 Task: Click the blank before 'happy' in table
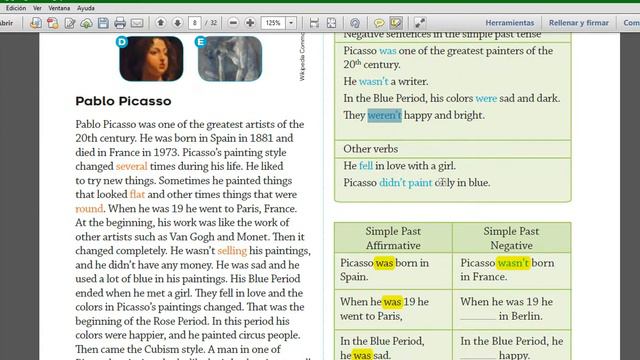tap(478, 355)
